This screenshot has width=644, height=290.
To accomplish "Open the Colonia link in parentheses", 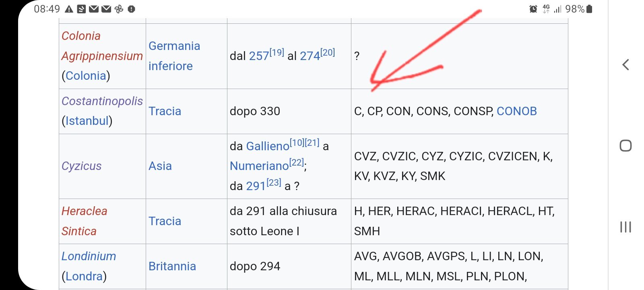I will click(86, 76).
